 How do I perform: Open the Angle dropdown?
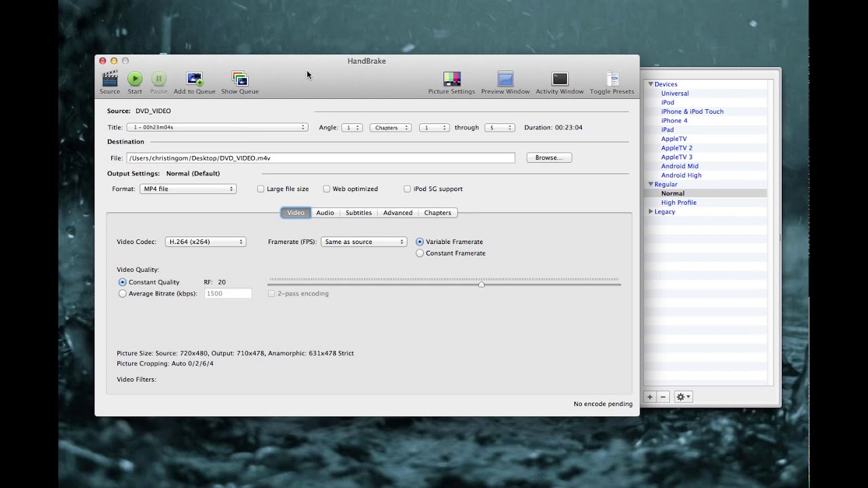pyautogui.click(x=352, y=127)
